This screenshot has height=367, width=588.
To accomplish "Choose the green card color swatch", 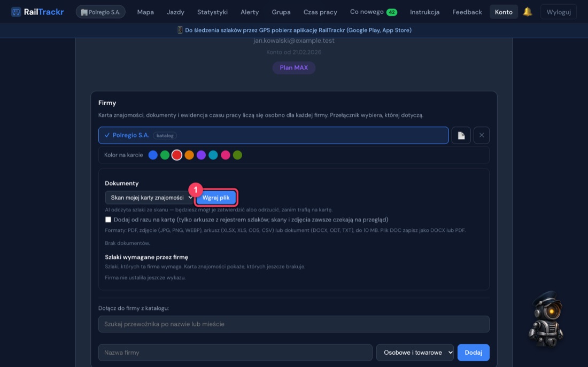I will pyautogui.click(x=165, y=155).
